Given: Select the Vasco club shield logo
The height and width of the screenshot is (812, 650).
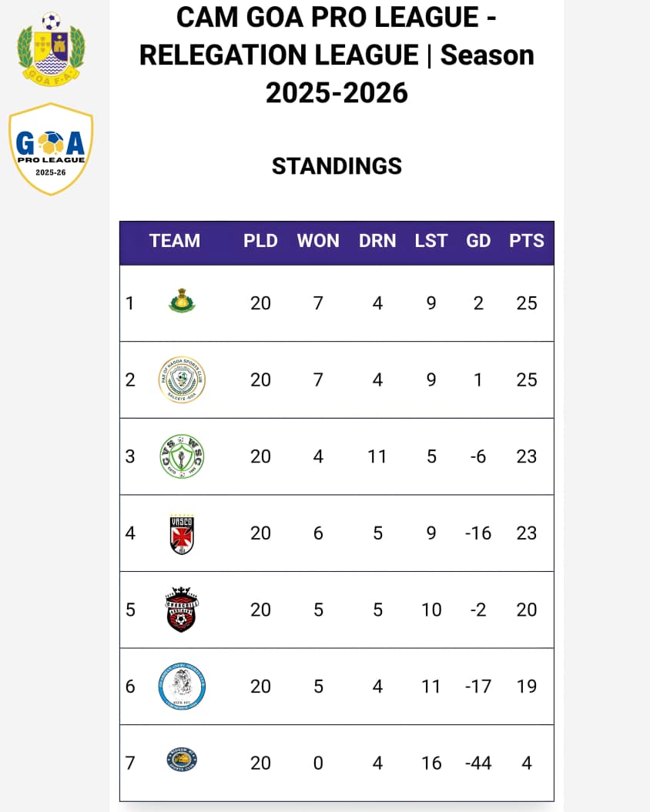Looking at the screenshot, I should (182, 533).
